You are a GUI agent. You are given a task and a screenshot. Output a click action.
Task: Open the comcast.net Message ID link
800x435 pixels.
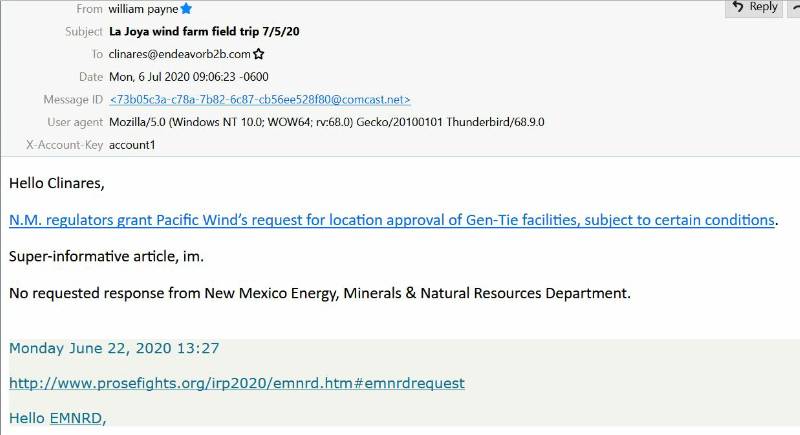(x=260, y=99)
